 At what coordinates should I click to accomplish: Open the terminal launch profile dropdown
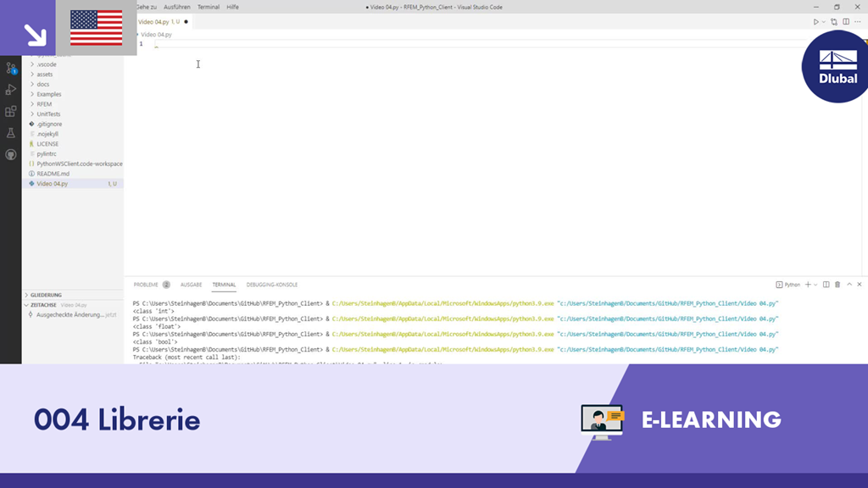[815, 285]
